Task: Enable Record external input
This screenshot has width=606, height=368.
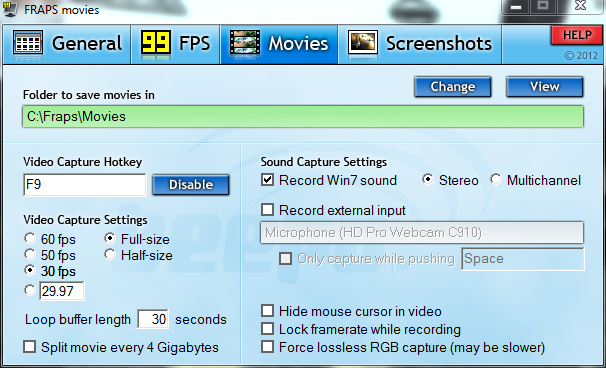Action: (267, 210)
